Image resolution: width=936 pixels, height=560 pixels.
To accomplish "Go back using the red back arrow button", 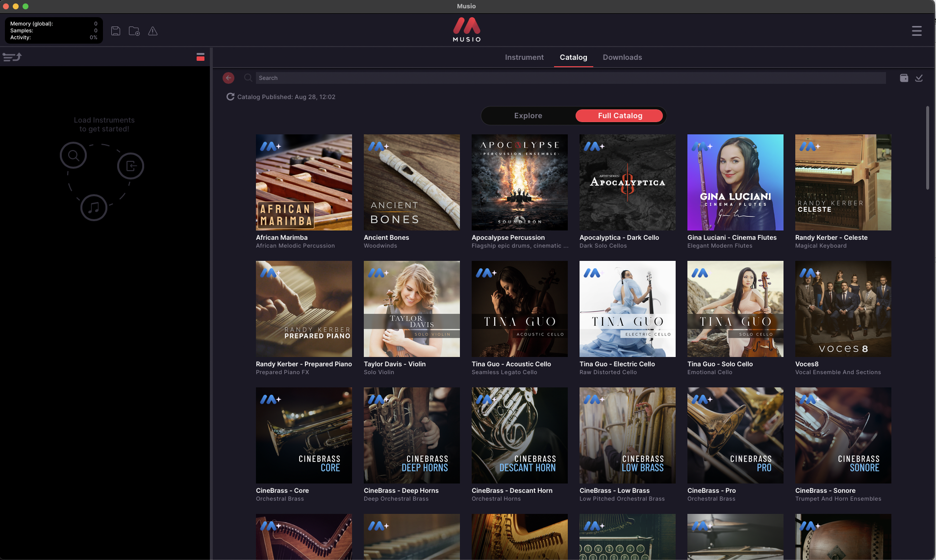I will [x=229, y=77].
